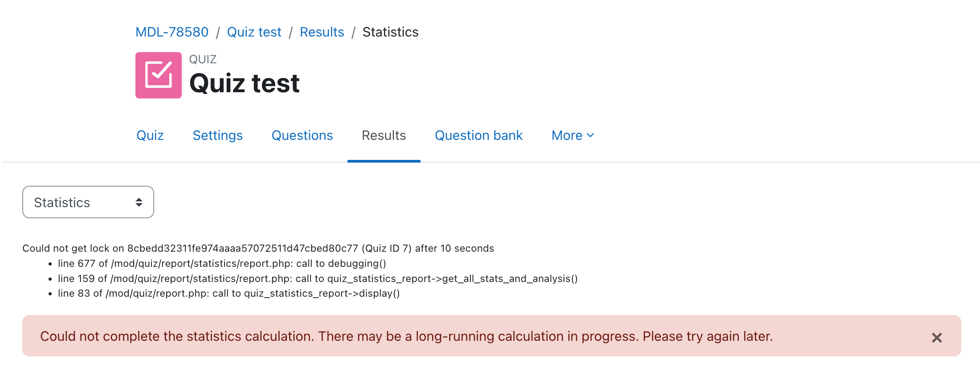This screenshot has width=980, height=384.
Task: Open the Question bank tab
Action: pyautogui.click(x=479, y=135)
